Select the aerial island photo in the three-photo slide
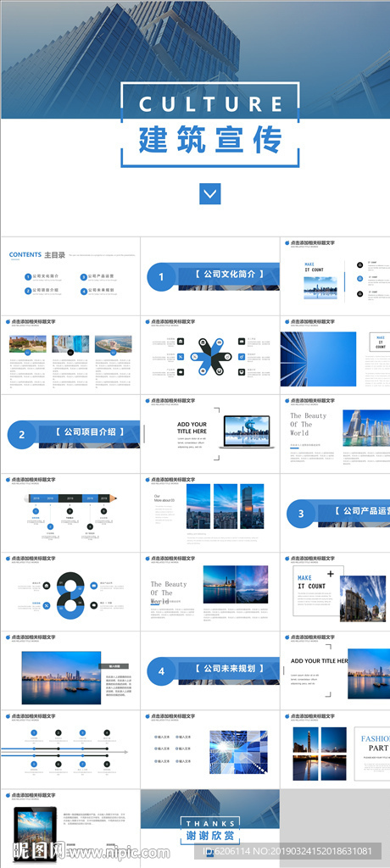Image resolution: width=390 pixels, height=868 pixels. coord(113,343)
